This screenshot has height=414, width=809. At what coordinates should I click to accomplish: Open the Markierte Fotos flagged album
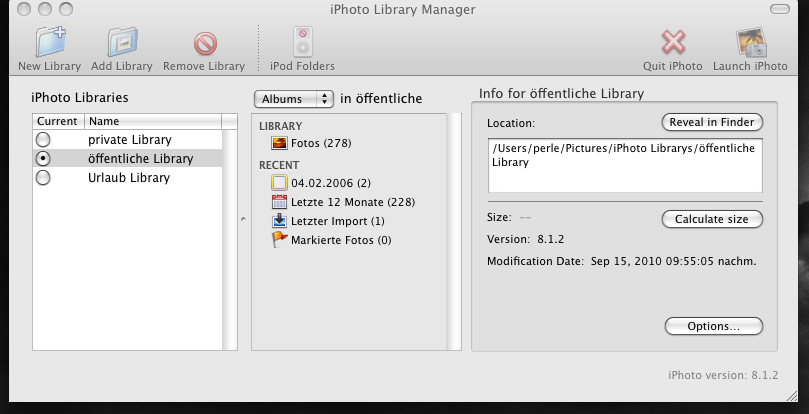[340, 240]
